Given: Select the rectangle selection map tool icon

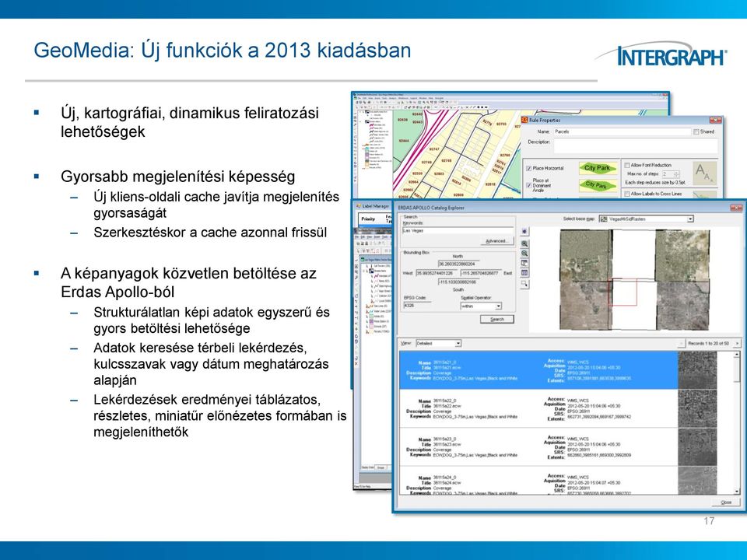Looking at the screenshot, I should pos(524,284).
